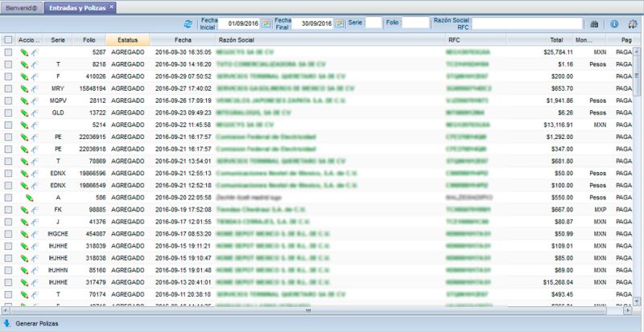This screenshot has height=332, width=644.
Task: Click the blue information icon
Action: pos(614,24)
